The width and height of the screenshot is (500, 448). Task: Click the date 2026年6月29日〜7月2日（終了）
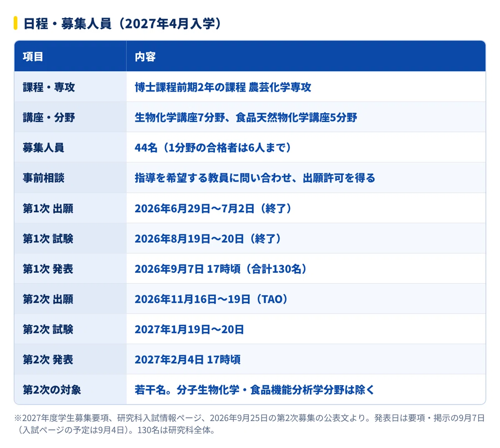pos(214,208)
